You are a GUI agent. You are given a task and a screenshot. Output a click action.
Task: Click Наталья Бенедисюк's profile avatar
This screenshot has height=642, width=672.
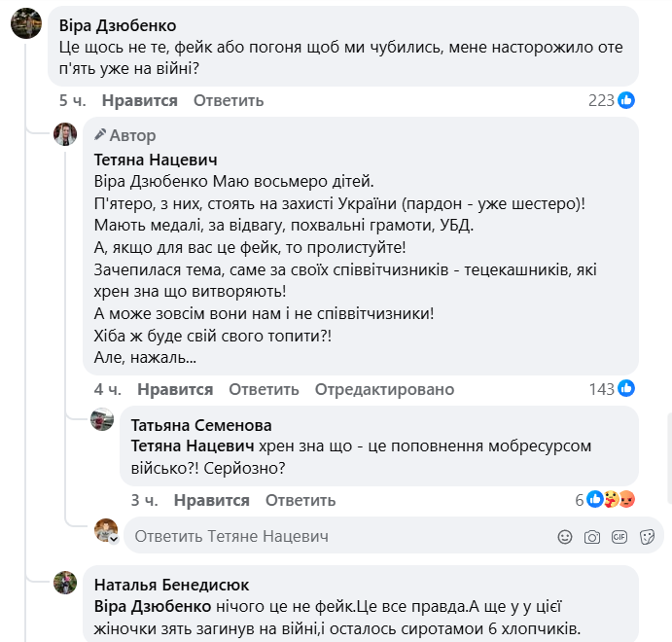(x=65, y=583)
